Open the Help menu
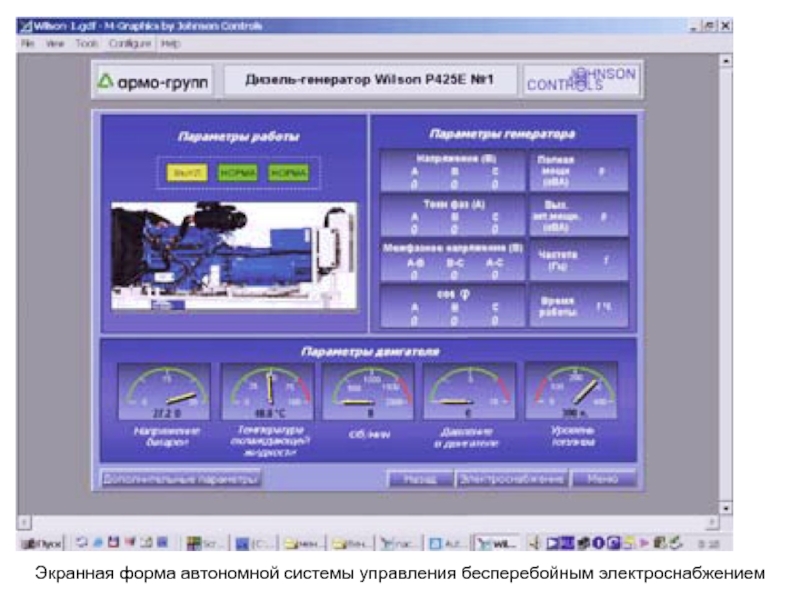 tap(170, 44)
